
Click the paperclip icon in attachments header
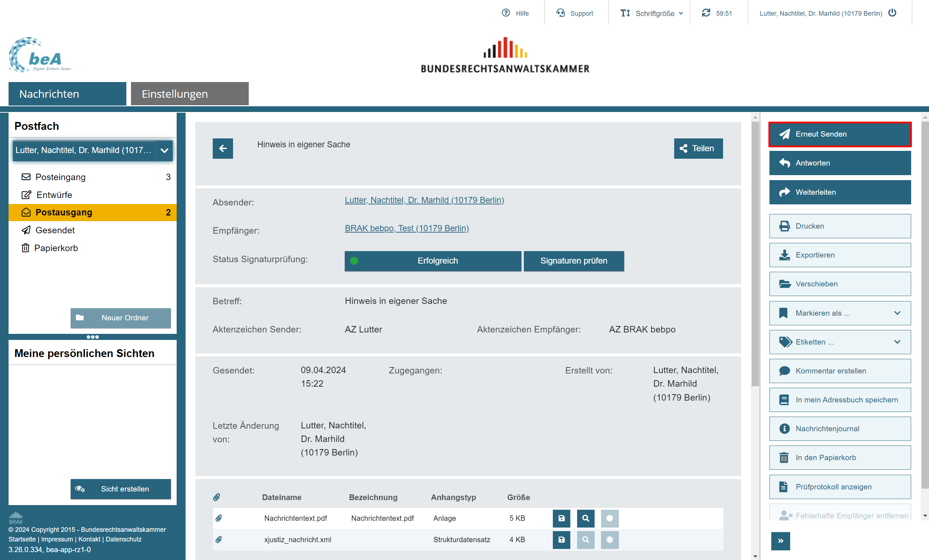[x=216, y=497]
